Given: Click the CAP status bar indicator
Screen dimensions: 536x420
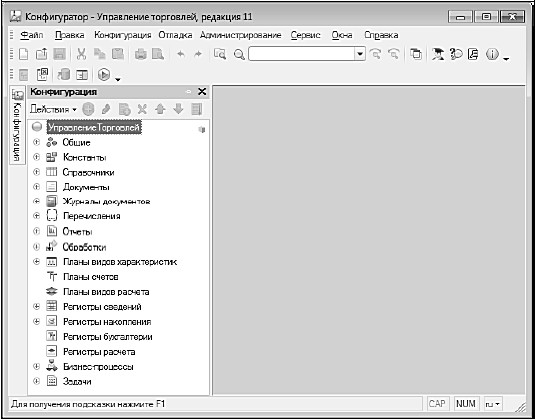Looking at the screenshot, I should click(437, 404).
